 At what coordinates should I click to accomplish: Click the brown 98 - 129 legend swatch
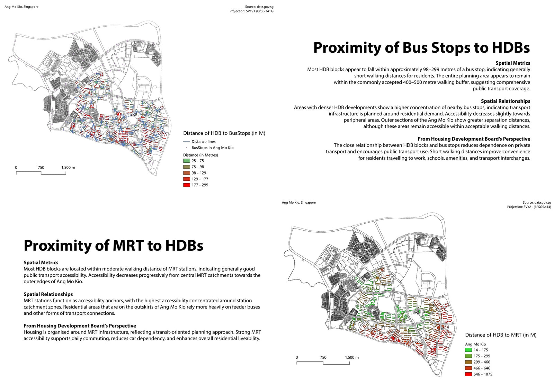point(187,173)
